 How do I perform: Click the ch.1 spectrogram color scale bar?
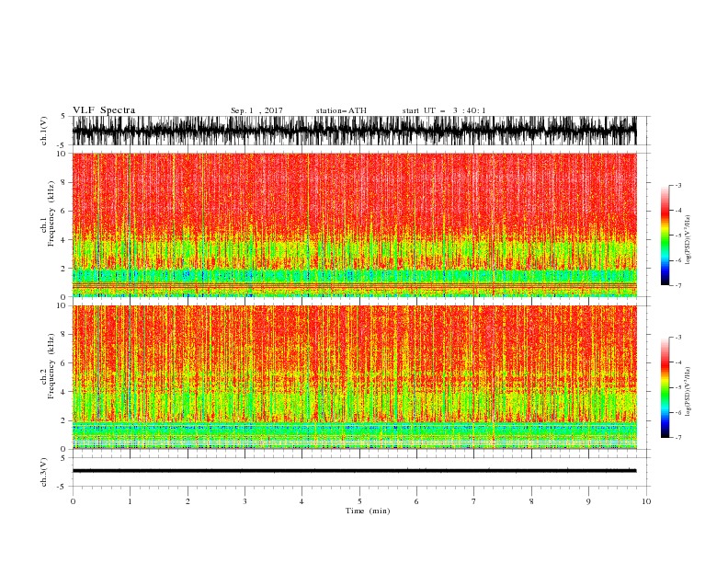(665, 236)
